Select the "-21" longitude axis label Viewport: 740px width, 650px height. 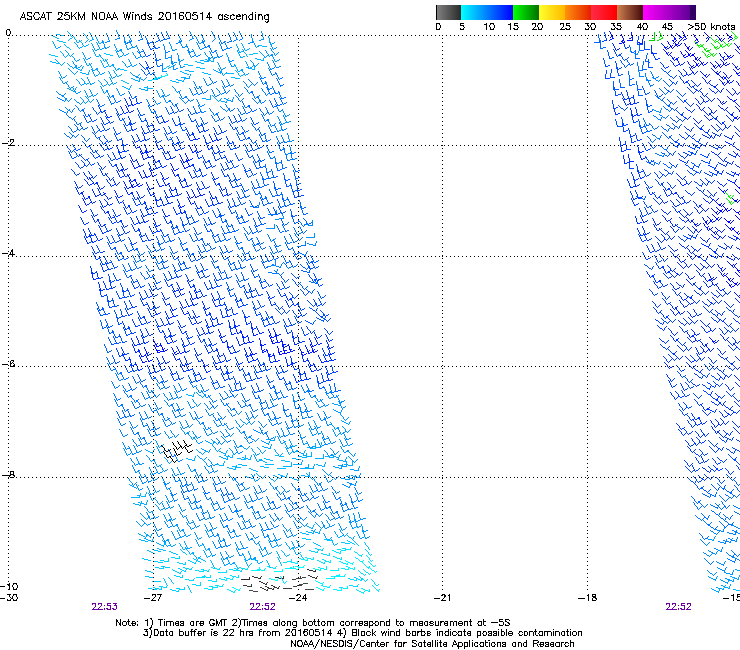[x=442, y=598]
